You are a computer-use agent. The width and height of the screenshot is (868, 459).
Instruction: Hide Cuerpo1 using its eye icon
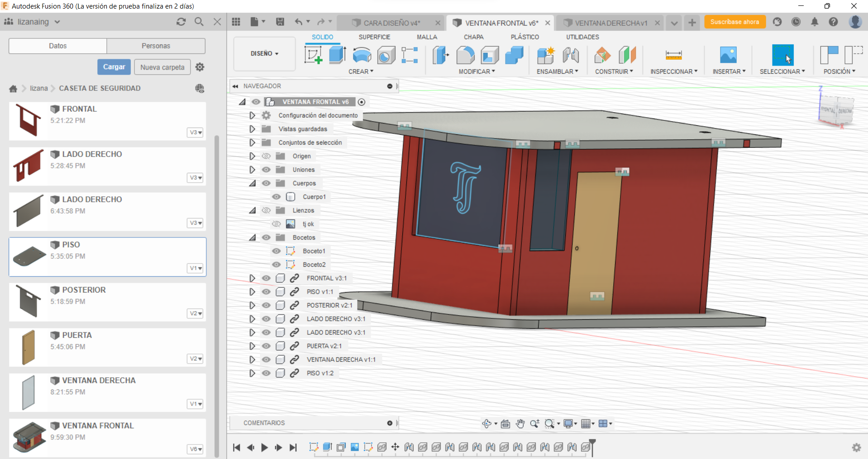click(276, 197)
